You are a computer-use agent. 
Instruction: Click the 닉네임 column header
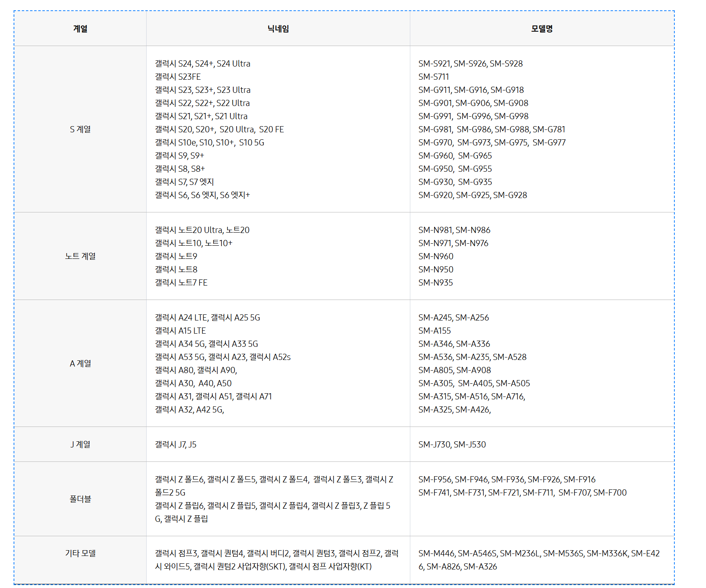click(x=278, y=29)
